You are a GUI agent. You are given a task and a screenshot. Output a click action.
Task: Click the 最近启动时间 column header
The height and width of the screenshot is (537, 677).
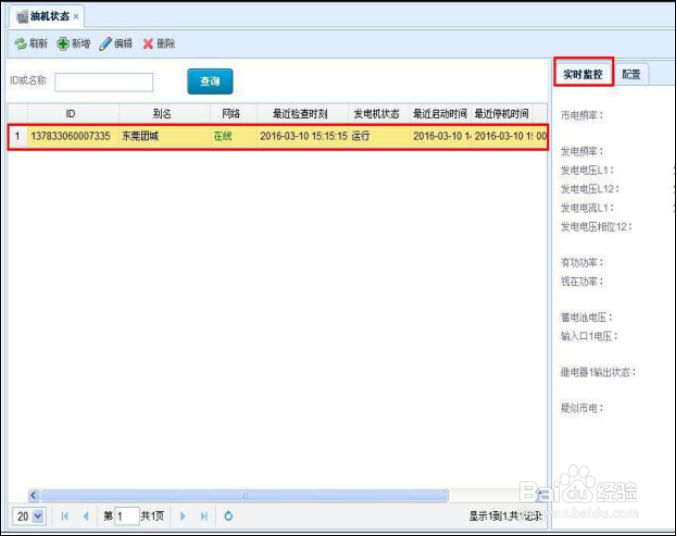pyautogui.click(x=440, y=114)
